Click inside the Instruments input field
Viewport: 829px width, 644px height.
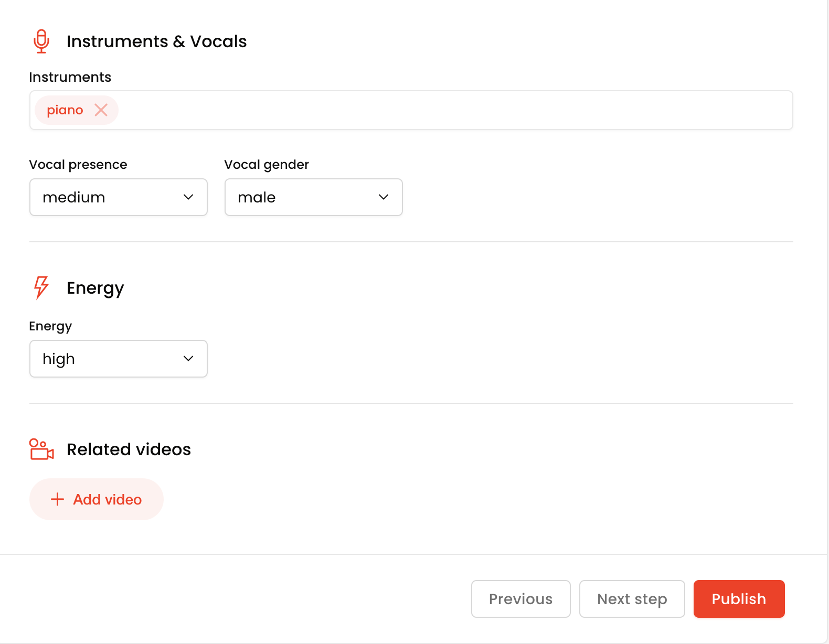[451, 110]
